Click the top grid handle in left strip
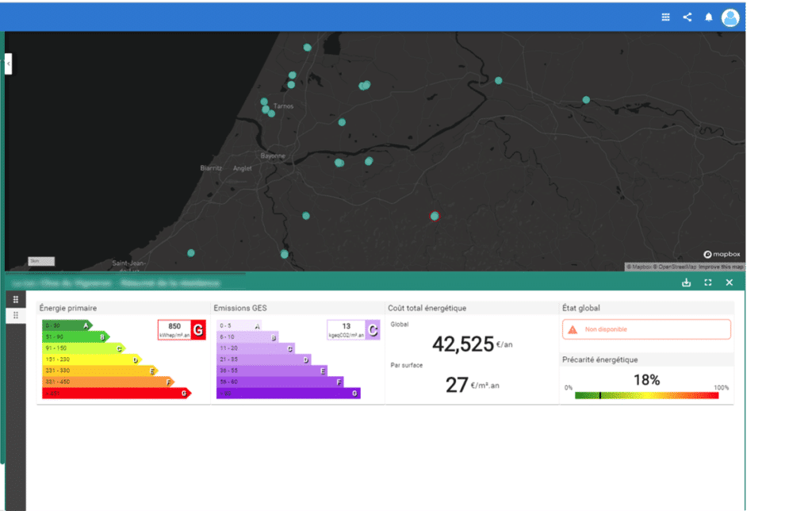This screenshot has height=511, width=812. pos(15,300)
